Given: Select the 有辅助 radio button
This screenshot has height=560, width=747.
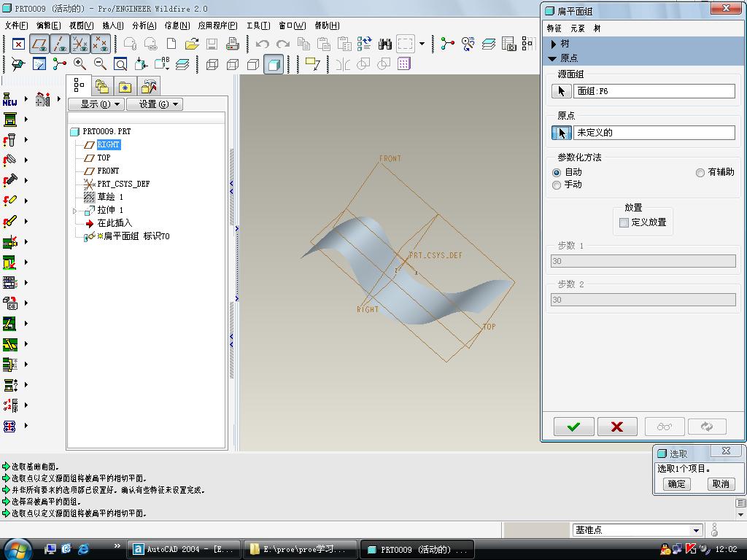Looking at the screenshot, I should point(700,172).
